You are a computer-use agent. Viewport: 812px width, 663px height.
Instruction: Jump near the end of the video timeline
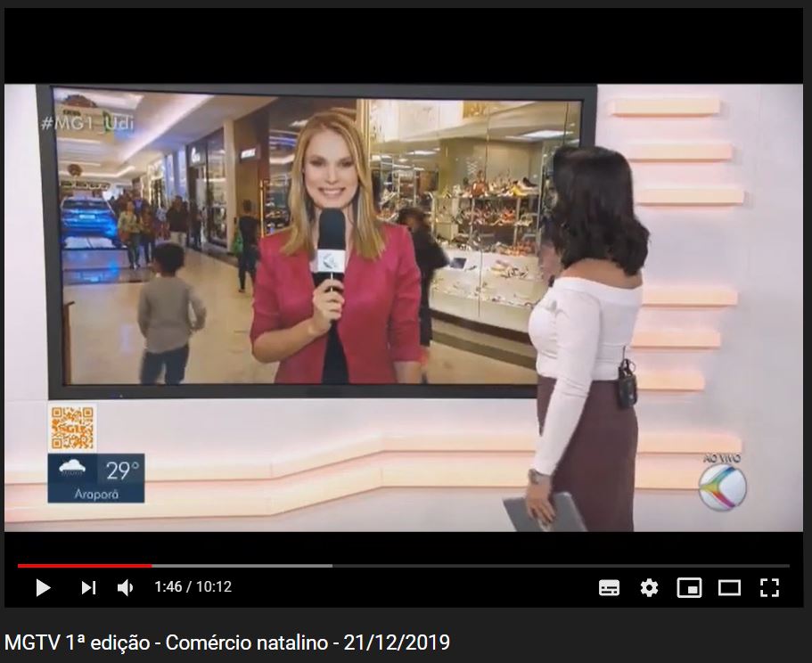(775, 565)
